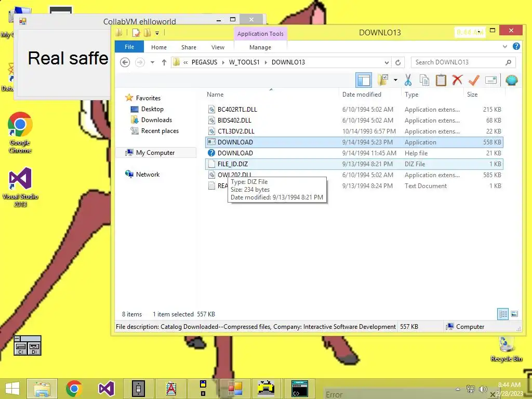Open the View ribbon tab
Screen dimensions: 532x399
(218, 47)
